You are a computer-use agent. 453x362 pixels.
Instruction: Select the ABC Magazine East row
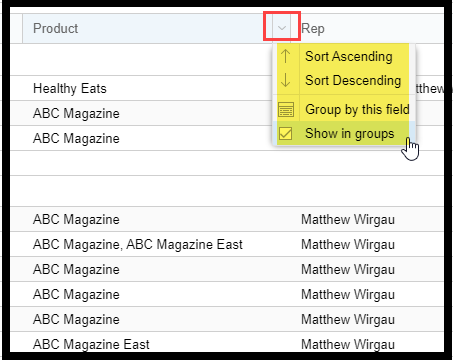[x=227, y=343]
